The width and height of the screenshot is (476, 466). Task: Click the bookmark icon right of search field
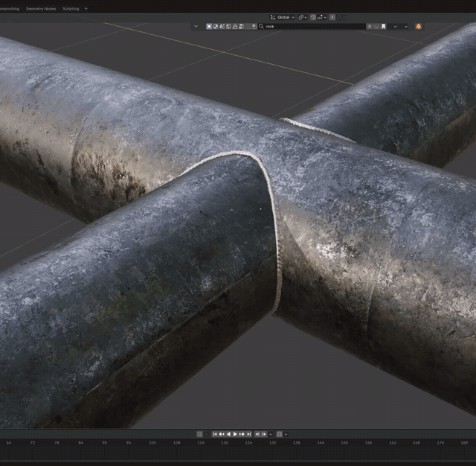tap(384, 27)
